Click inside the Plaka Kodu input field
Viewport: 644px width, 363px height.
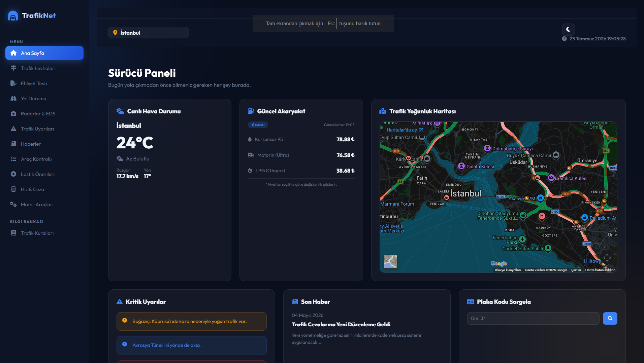click(533, 318)
